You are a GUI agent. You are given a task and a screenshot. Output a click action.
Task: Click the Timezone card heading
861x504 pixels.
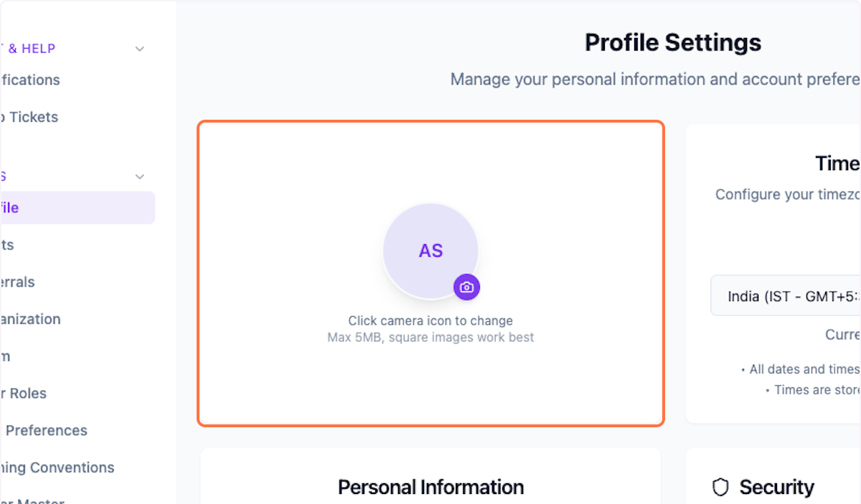pos(837,163)
